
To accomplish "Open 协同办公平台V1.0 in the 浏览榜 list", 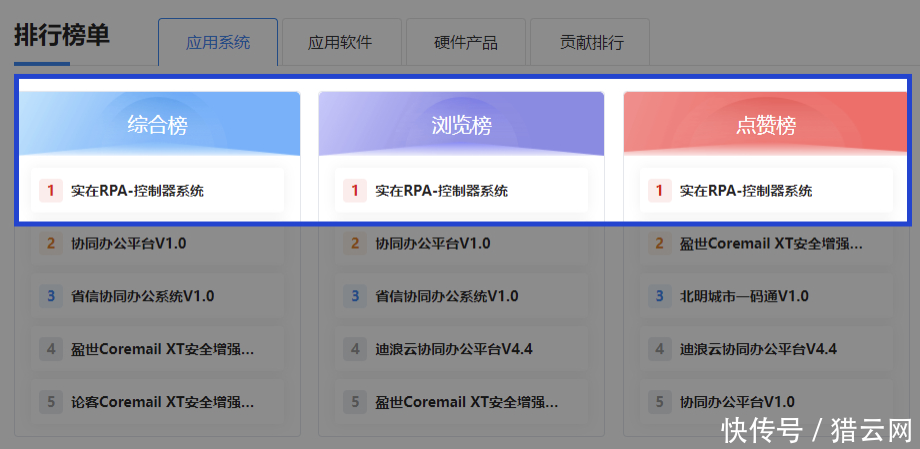I will tap(432, 243).
